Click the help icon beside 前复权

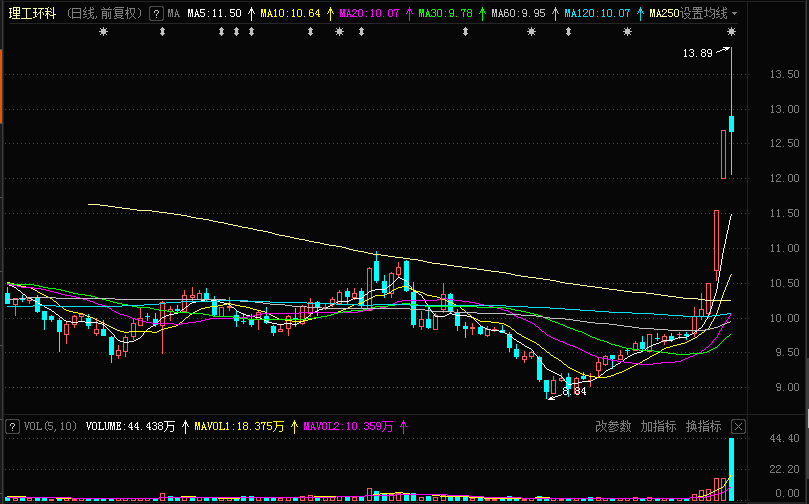click(156, 14)
